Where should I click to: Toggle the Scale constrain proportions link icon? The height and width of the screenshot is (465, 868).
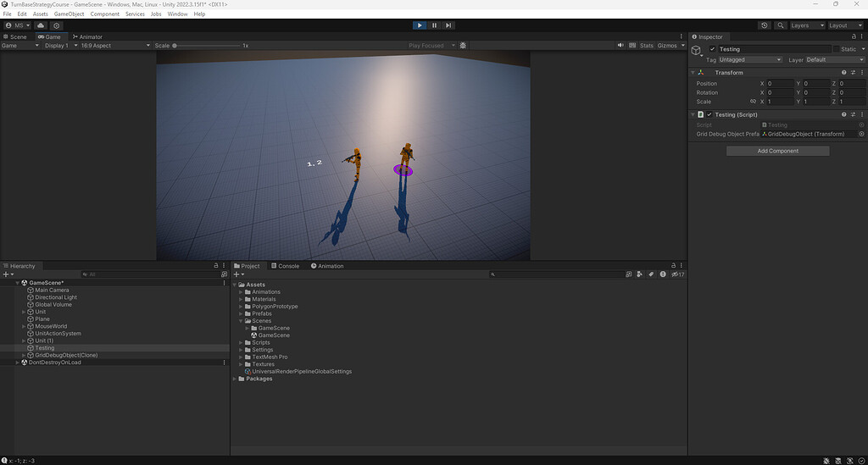pyautogui.click(x=753, y=102)
